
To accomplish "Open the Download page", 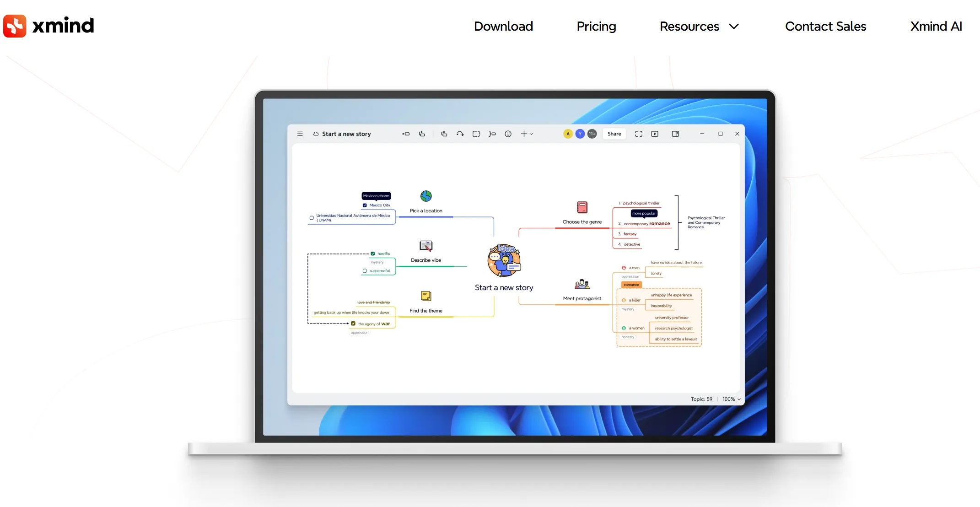I will pyautogui.click(x=503, y=27).
